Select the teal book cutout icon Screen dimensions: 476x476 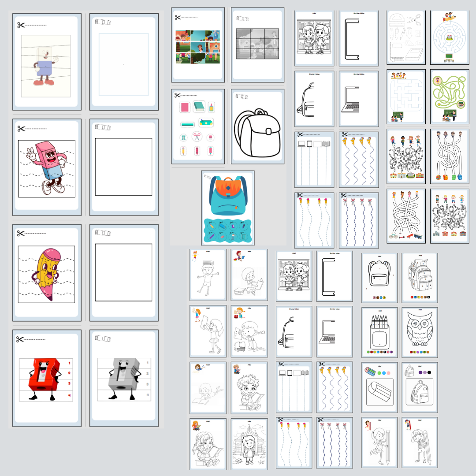(x=199, y=107)
